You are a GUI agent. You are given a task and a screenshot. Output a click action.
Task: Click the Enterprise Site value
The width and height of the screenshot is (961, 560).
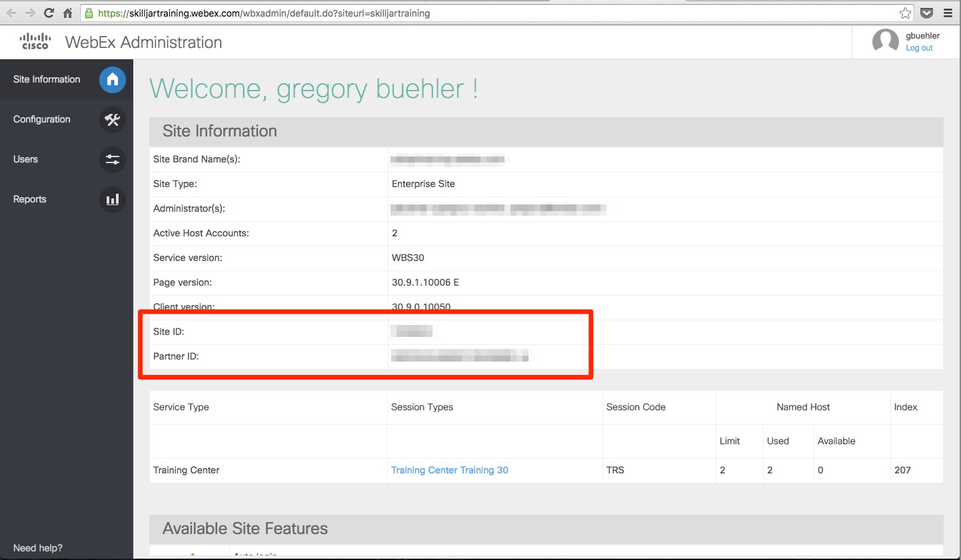423,184
